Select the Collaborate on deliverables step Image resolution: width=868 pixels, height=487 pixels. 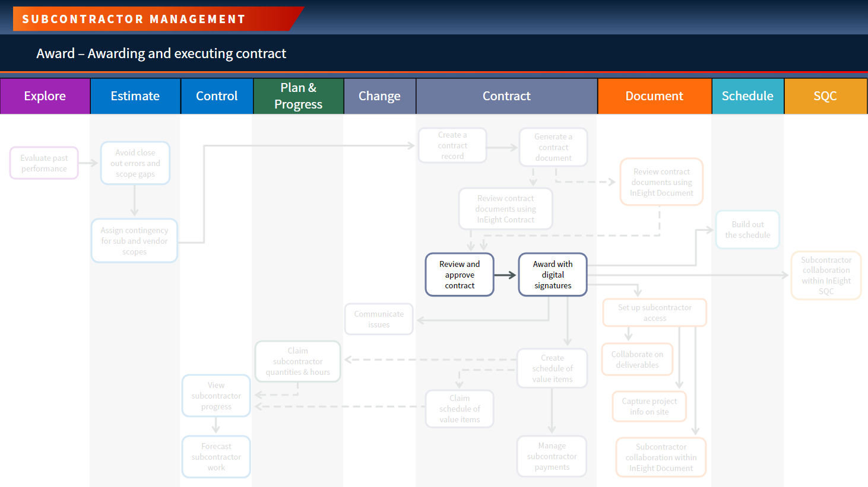[x=637, y=359]
